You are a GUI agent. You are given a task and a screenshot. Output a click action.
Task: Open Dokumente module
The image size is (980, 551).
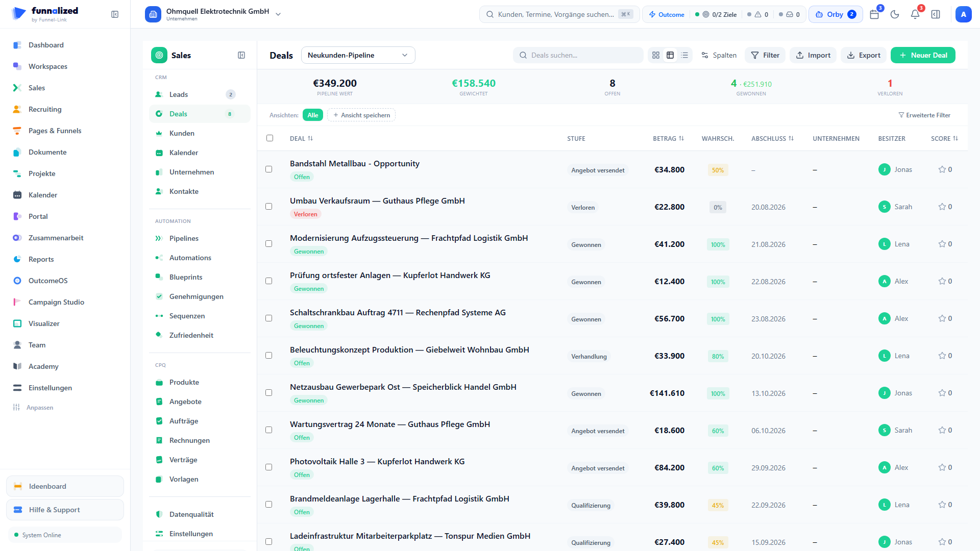tap(65, 152)
